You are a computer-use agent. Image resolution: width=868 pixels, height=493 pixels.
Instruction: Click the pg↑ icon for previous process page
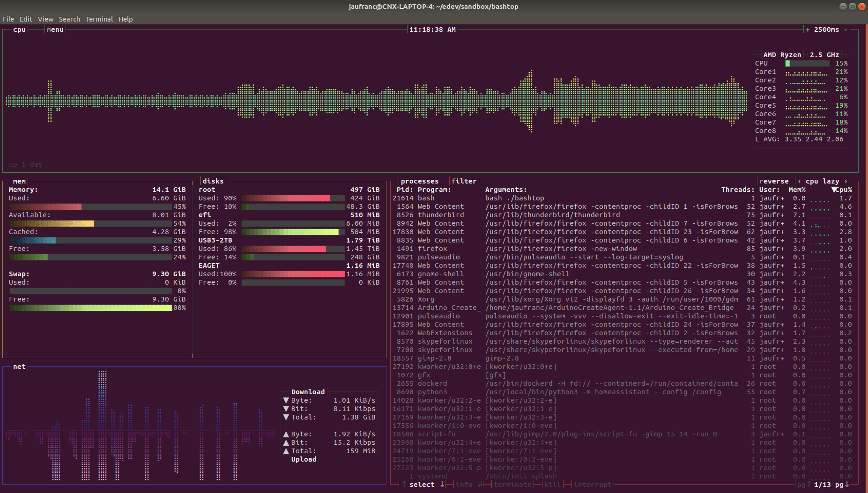804,485
